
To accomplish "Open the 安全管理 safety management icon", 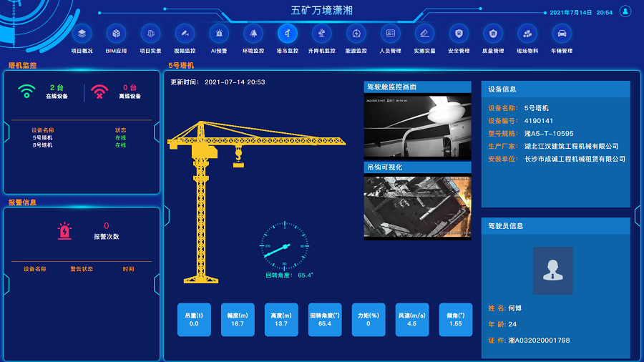I will tap(459, 34).
